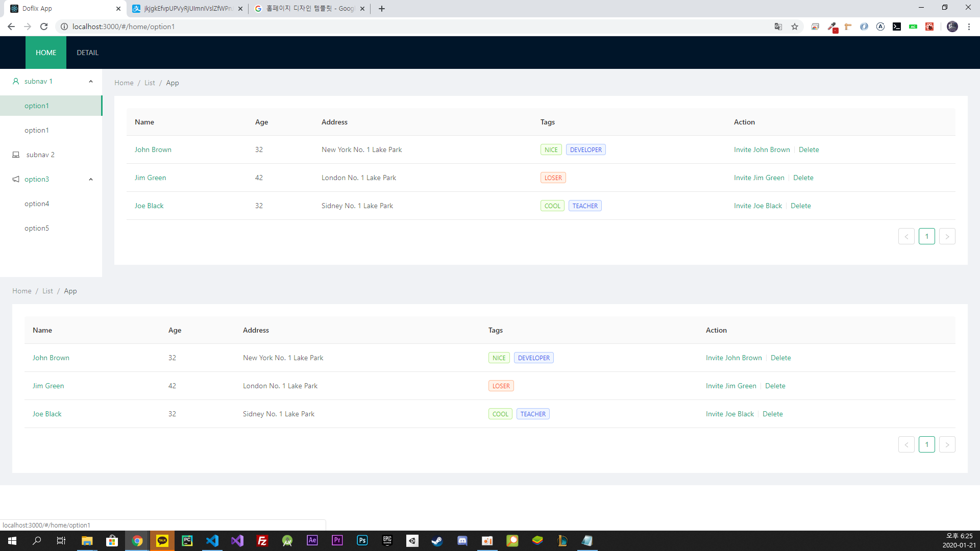Open the Chrome translate page icon
The width and height of the screenshot is (980, 551).
(778, 27)
